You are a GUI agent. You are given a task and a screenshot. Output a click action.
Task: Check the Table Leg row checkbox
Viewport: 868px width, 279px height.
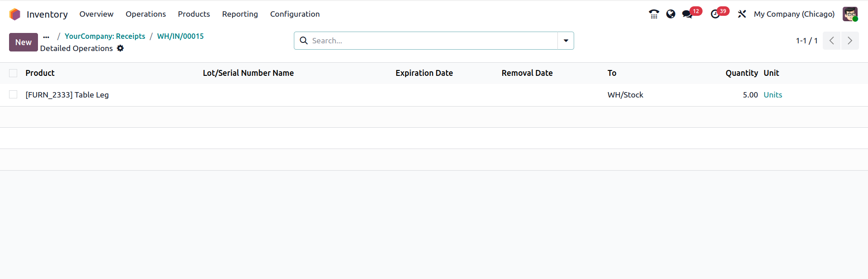(13, 95)
